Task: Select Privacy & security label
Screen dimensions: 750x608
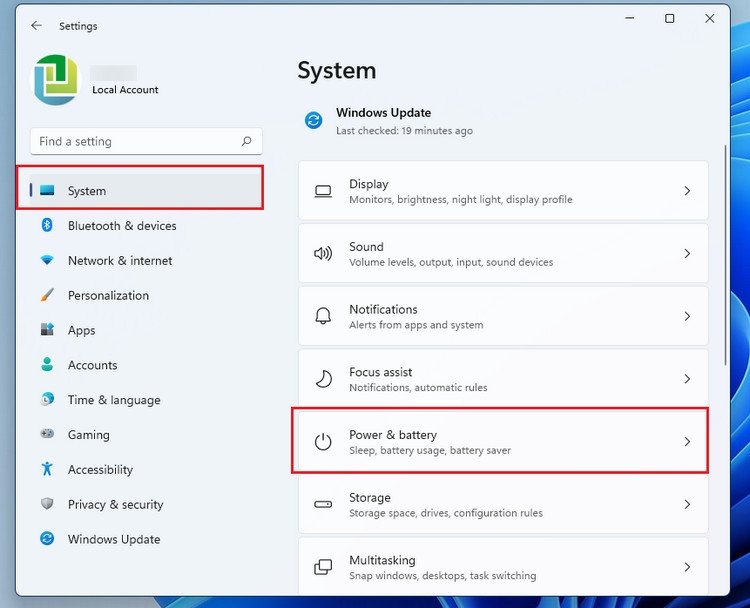Action: pos(115,504)
